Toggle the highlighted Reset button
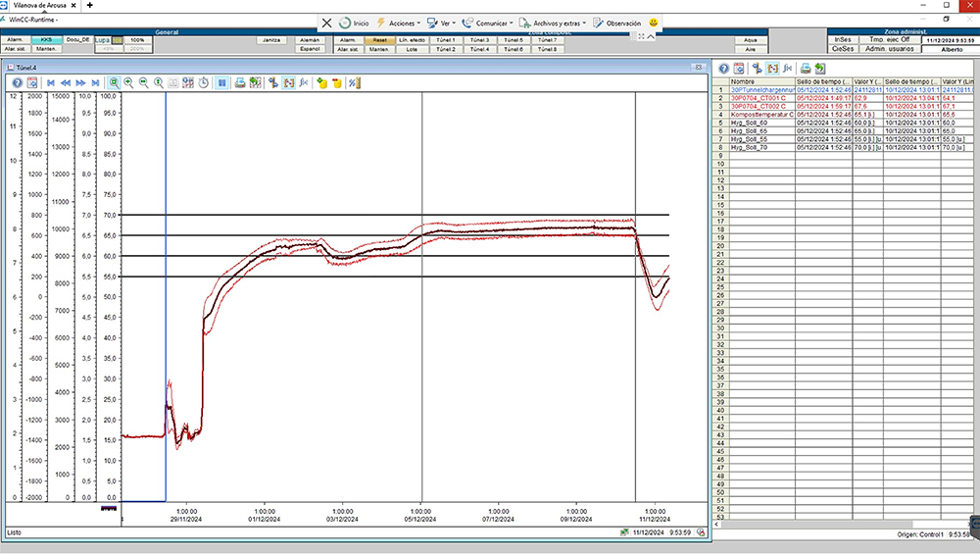This screenshot has height=554, width=980. [377, 40]
